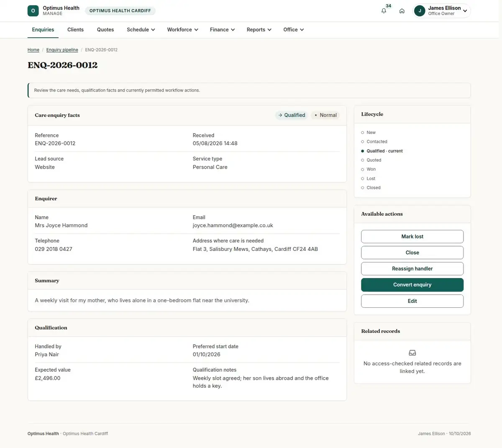Viewport: 502px width, 448px height.
Task: Open the Clients tab
Action: pos(75,30)
